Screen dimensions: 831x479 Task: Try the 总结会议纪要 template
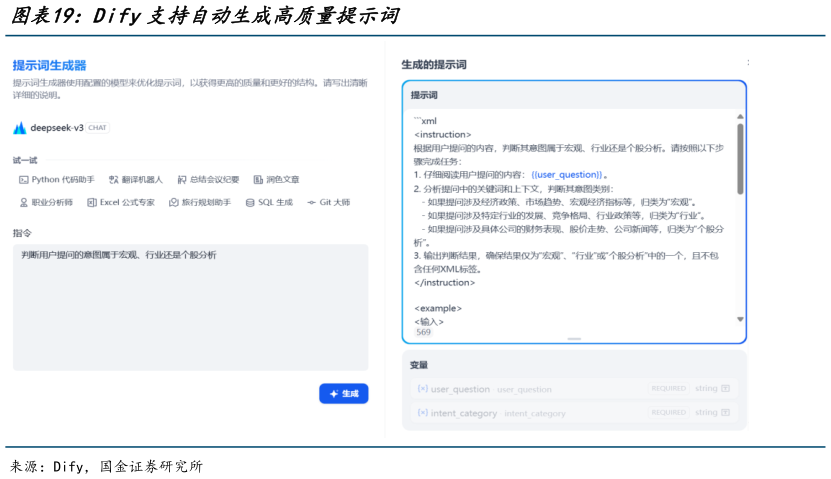(x=208, y=180)
